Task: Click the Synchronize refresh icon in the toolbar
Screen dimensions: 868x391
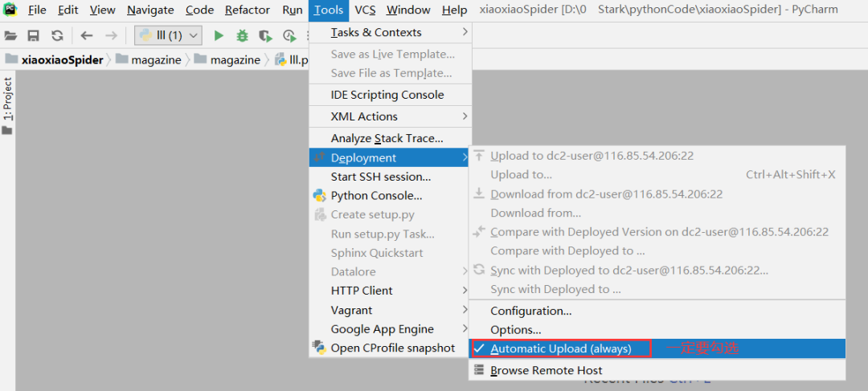Action: pyautogui.click(x=57, y=36)
